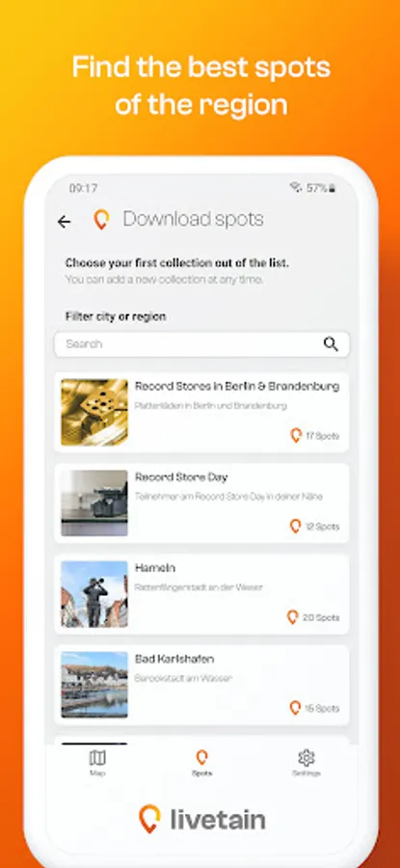
Task: Open the Map tab
Action: [97, 763]
